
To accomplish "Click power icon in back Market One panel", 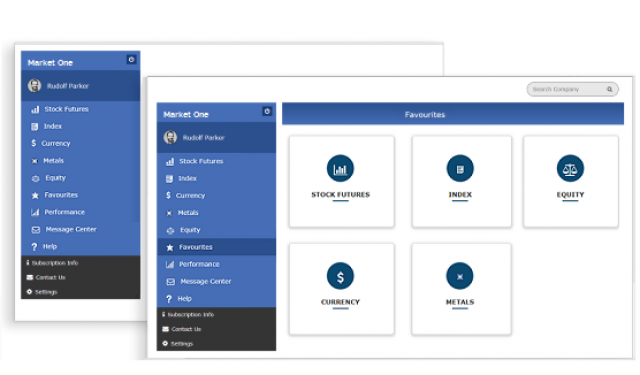I will point(131,60).
